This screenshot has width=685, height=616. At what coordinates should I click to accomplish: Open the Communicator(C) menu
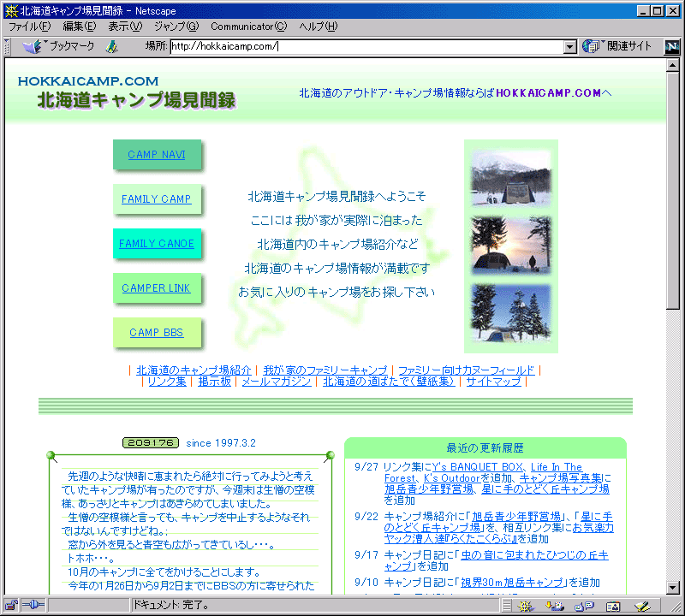pos(249,27)
